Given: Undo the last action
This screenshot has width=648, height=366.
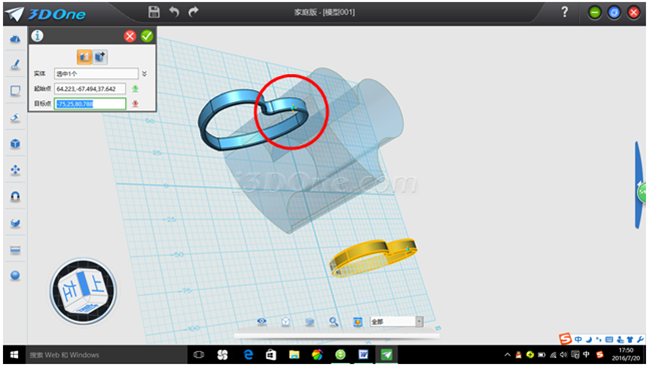Looking at the screenshot, I should [x=174, y=12].
